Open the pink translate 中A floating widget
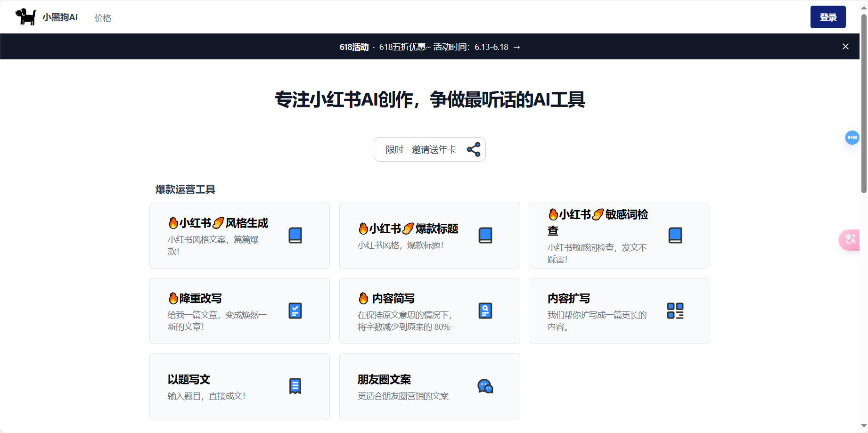The width and height of the screenshot is (868, 433). click(851, 240)
